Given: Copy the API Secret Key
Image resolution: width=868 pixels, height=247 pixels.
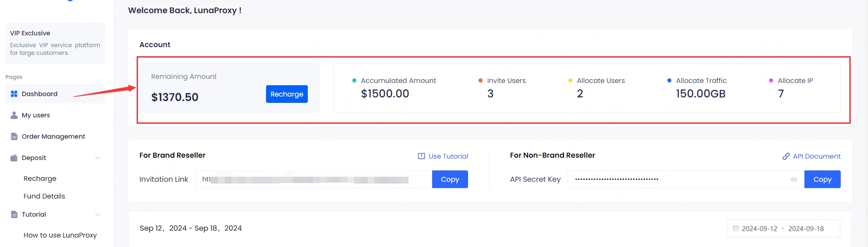Looking at the screenshot, I should [822, 179].
